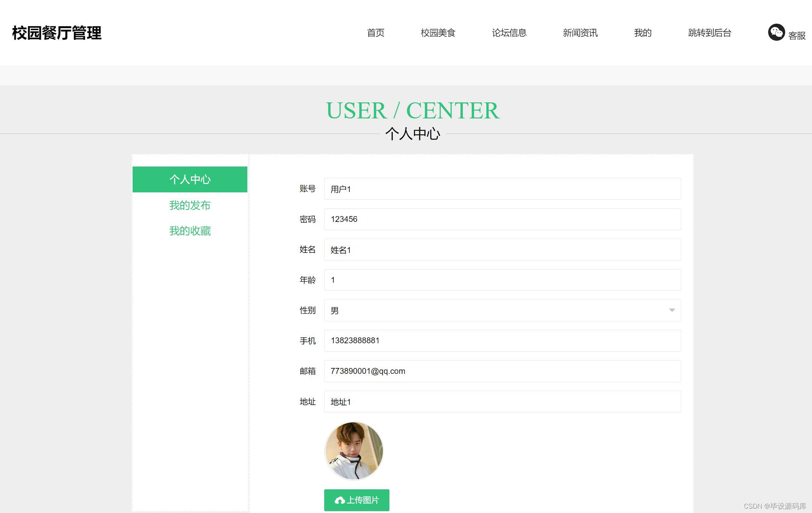Open the gender dropdown arrow
This screenshot has height=513, width=812.
tap(672, 310)
